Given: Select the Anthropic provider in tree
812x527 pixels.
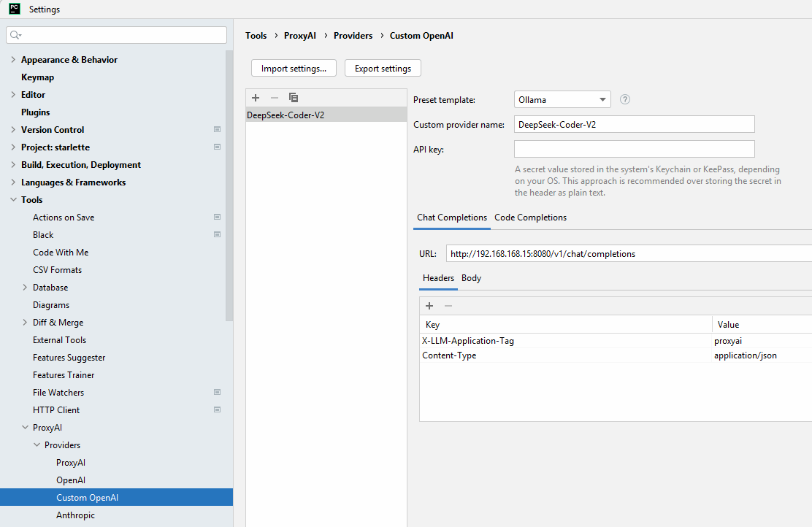Looking at the screenshot, I should (75, 515).
